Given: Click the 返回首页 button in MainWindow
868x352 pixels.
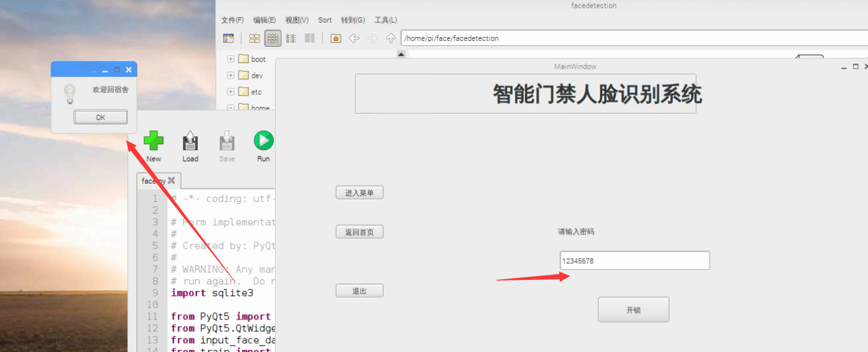Looking at the screenshot, I should 360,232.
